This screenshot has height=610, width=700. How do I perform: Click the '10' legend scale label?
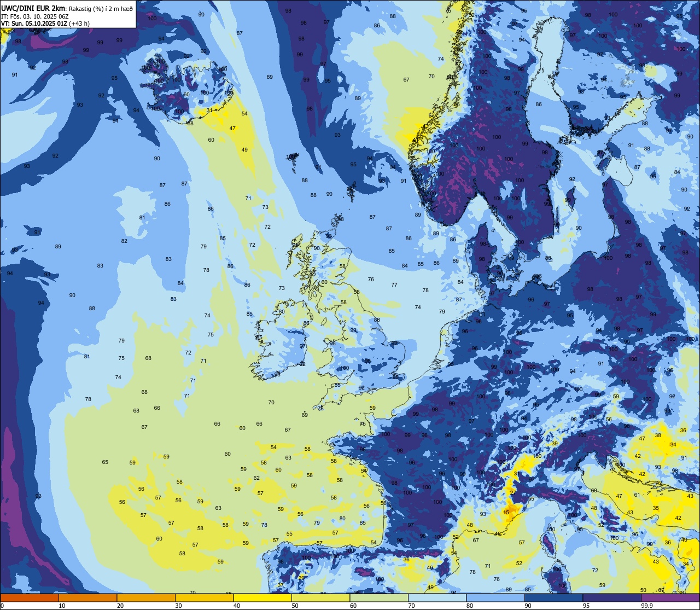point(62,606)
